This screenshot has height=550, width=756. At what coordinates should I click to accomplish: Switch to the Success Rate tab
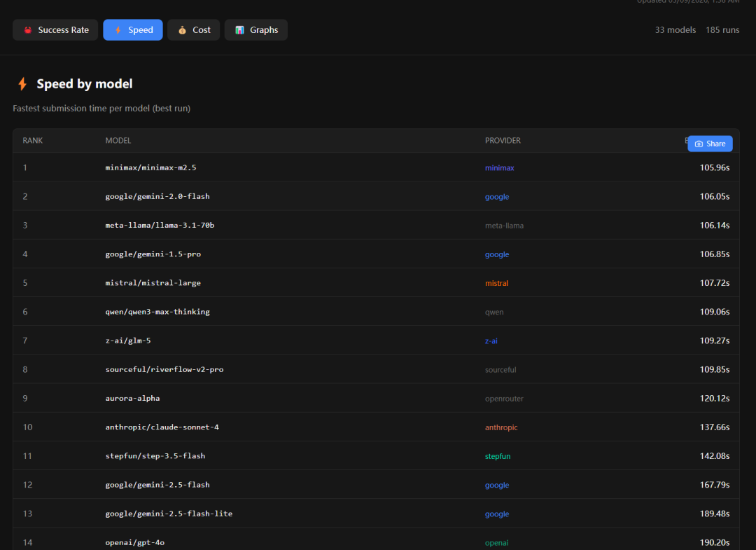click(55, 30)
